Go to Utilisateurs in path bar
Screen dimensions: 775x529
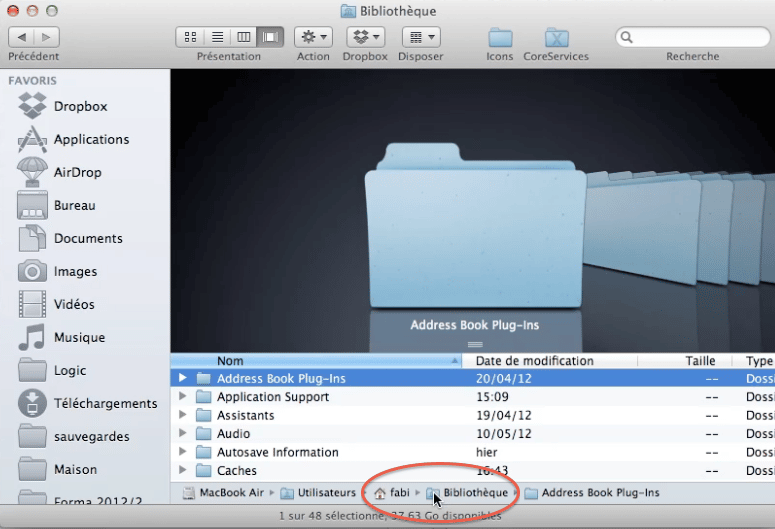[x=318, y=493]
